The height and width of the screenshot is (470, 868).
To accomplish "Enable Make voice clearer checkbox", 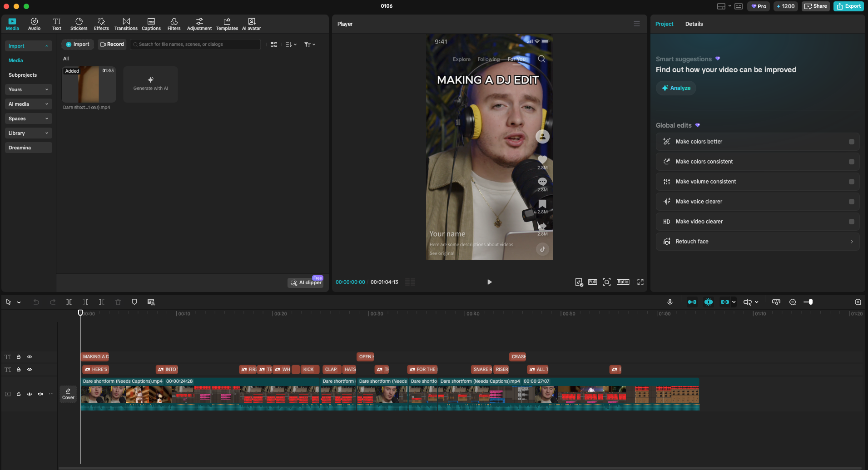I will (851, 202).
